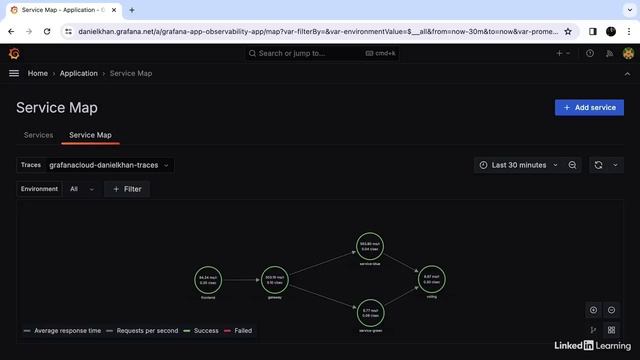This screenshot has height=360, width=640.
Task: Select the grid layout icon
Action: 611,330
